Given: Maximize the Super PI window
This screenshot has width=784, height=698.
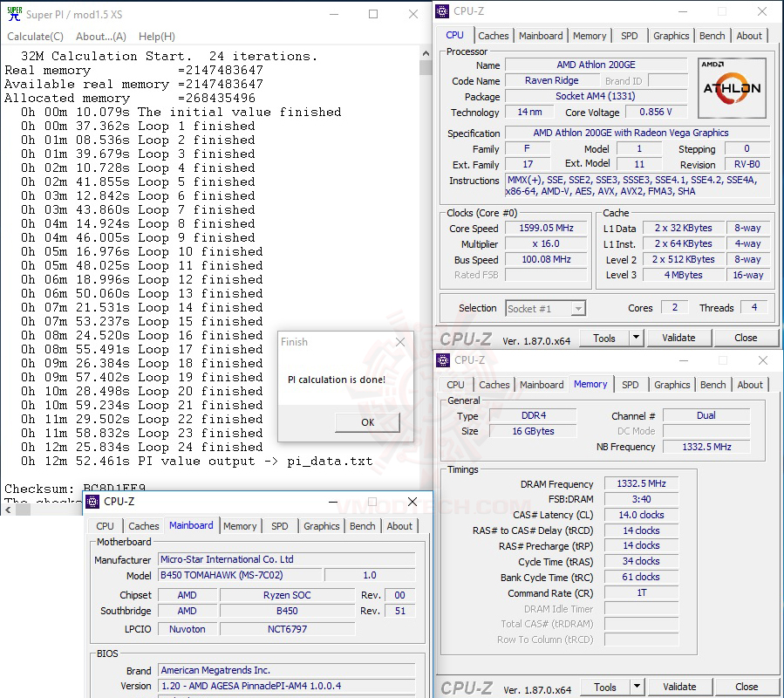Looking at the screenshot, I should [373, 14].
